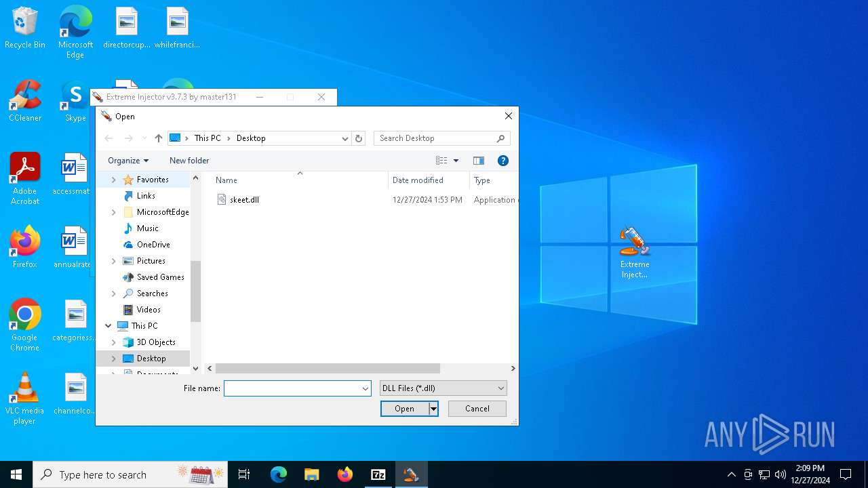868x488 pixels.
Task: Open Task View on taskbar
Action: [244, 474]
